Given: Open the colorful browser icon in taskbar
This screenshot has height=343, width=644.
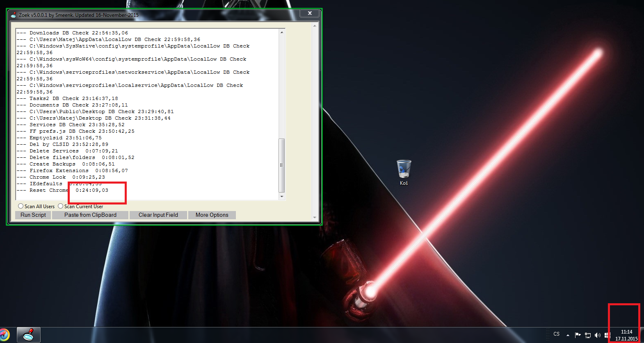Looking at the screenshot, I should click(4, 335).
